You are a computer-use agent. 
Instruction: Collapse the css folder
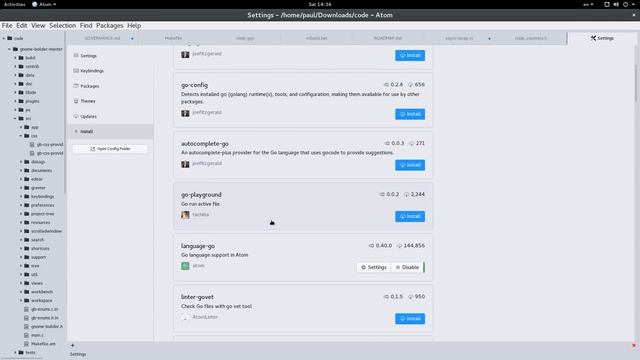(21, 136)
